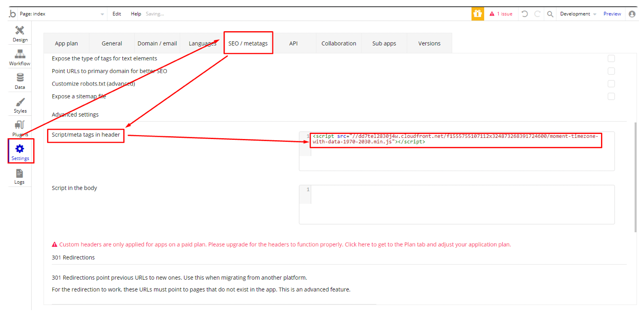Switch to the Domain / email tab
The image size is (644, 321).
pos(157,43)
